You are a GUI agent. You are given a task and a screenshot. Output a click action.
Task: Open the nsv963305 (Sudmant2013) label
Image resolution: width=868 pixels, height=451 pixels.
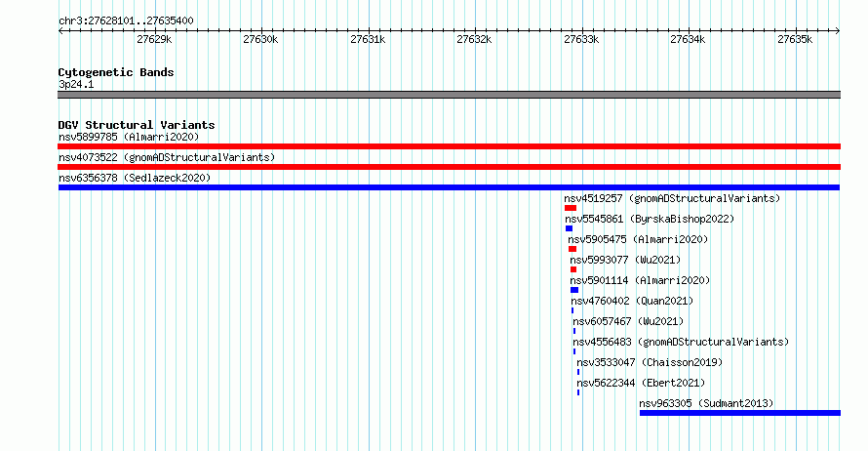[x=706, y=403]
